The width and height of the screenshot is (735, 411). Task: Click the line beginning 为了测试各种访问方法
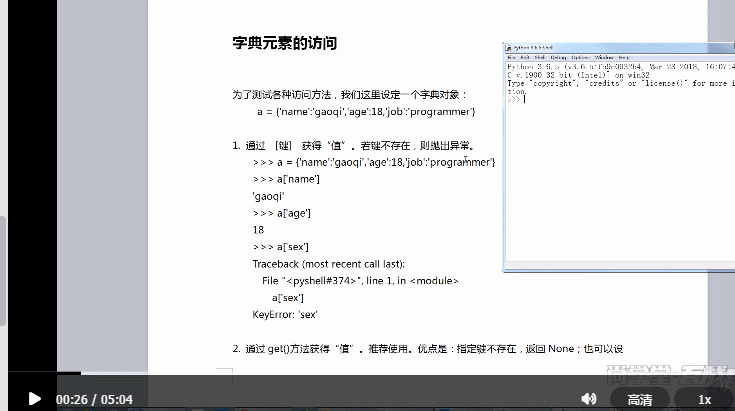350,95
